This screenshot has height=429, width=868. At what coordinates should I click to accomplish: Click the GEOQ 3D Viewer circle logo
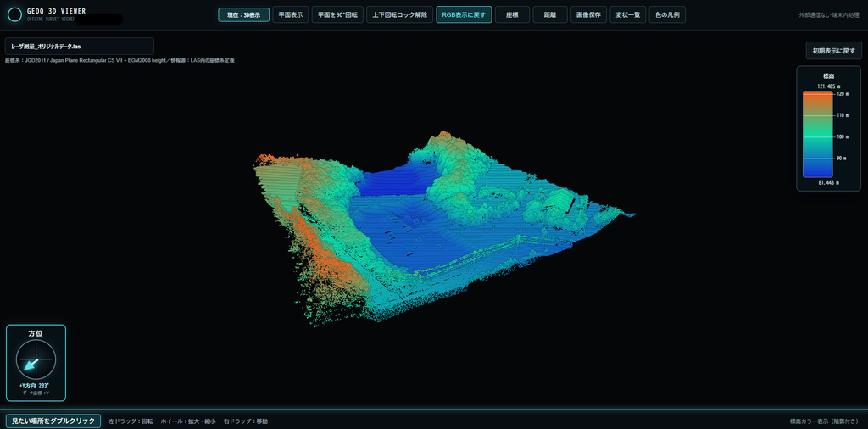(x=15, y=14)
